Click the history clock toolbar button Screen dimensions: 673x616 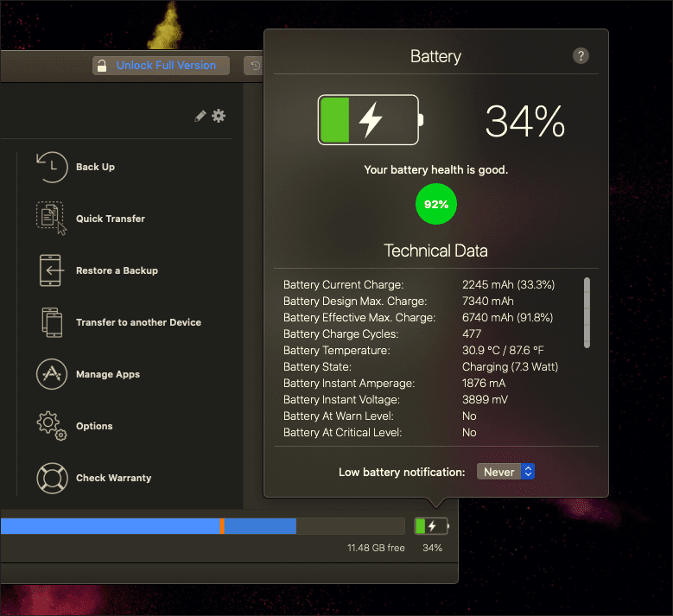coord(255,66)
